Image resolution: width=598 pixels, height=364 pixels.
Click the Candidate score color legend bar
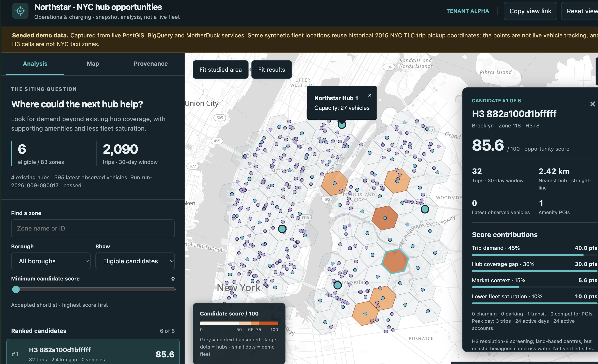click(x=239, y=323)
